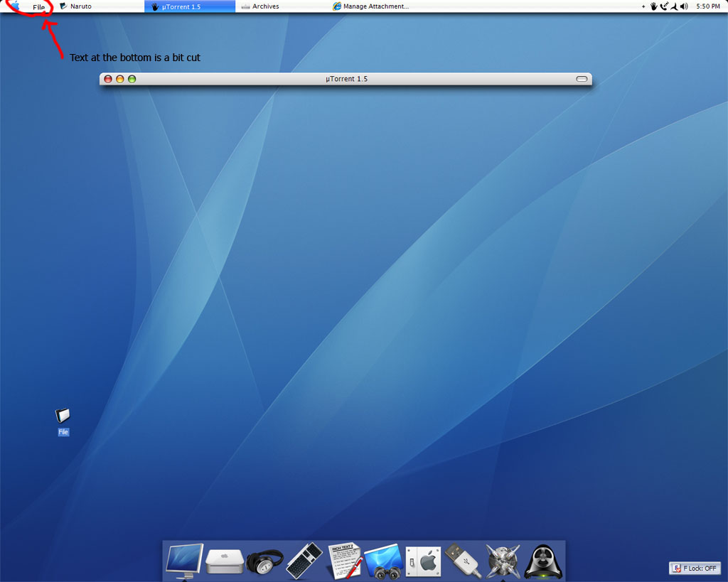Launch the metallic network globe dock icon
The height and width of the screenshot is (582, 728).
click(x=503, y=561)
